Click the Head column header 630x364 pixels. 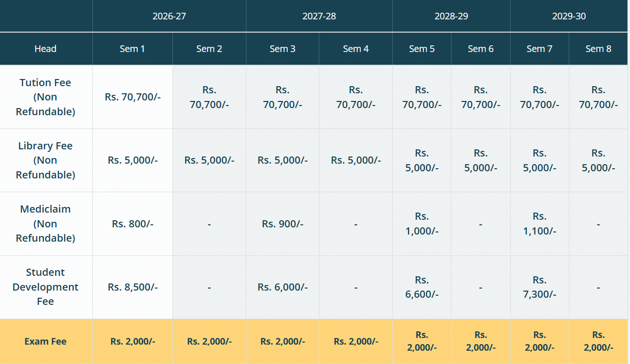(x=45, y=49)
